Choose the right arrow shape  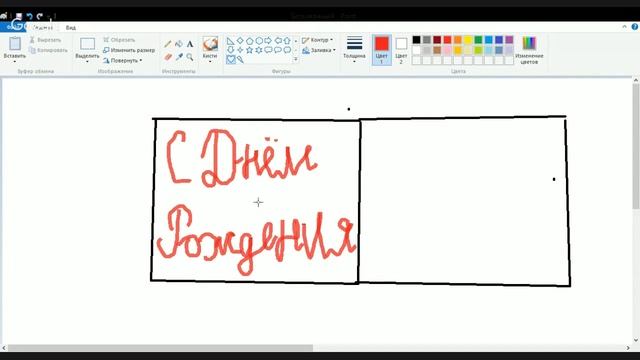268,41
